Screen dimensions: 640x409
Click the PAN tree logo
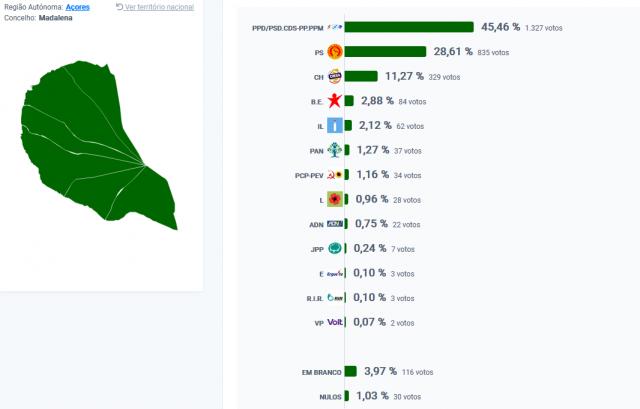[x=335, y=151]
